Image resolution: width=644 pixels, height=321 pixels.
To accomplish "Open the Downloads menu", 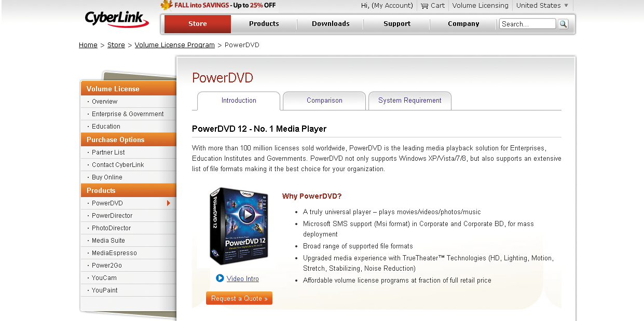I will [x=331, y=24].
